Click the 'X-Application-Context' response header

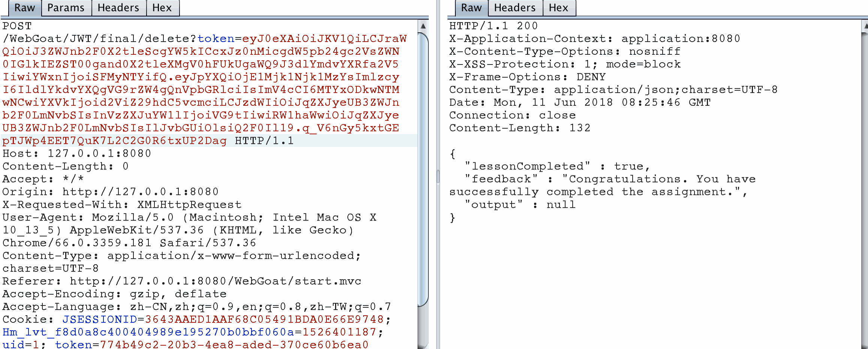click(x=595, y=39)
